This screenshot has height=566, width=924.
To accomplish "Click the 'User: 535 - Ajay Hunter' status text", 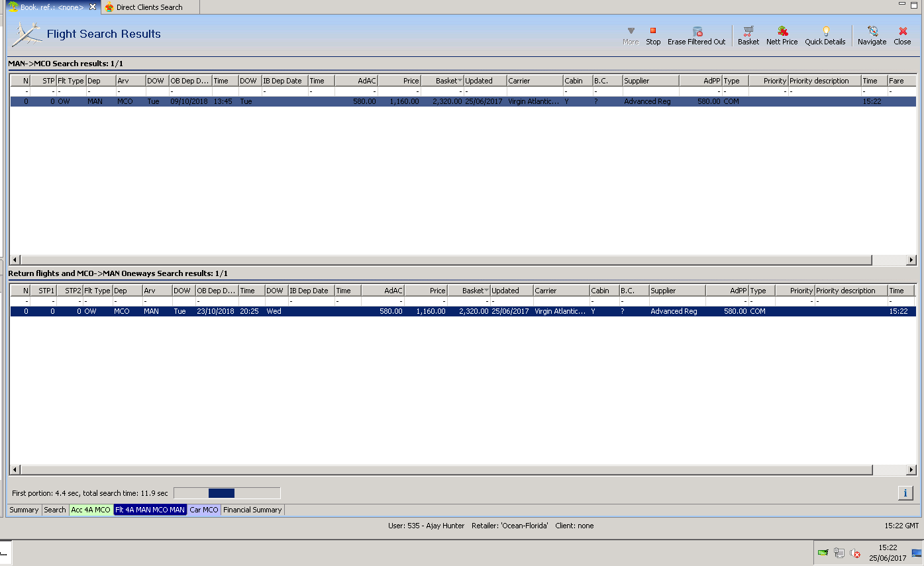I will [427, 526].
